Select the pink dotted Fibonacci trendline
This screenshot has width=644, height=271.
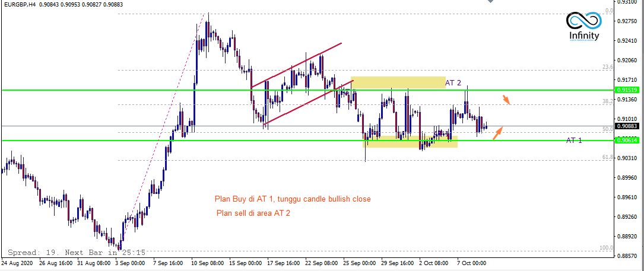161,132
